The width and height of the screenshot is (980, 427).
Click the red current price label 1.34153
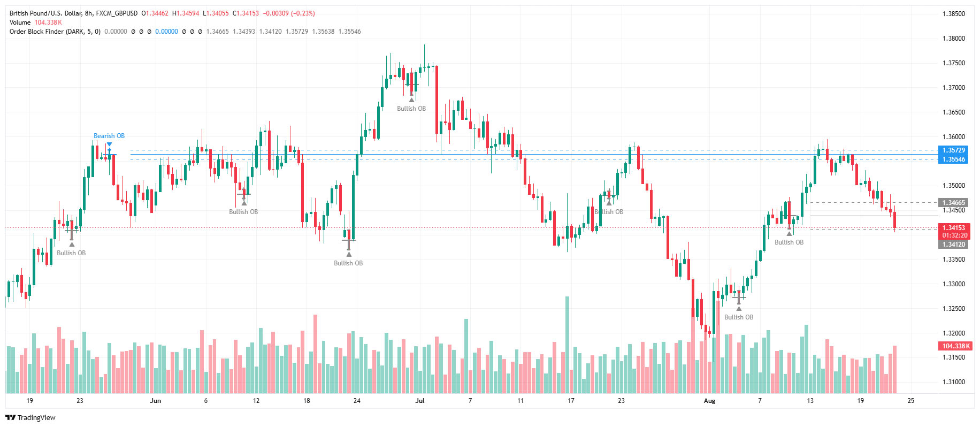tap(954, 228)
